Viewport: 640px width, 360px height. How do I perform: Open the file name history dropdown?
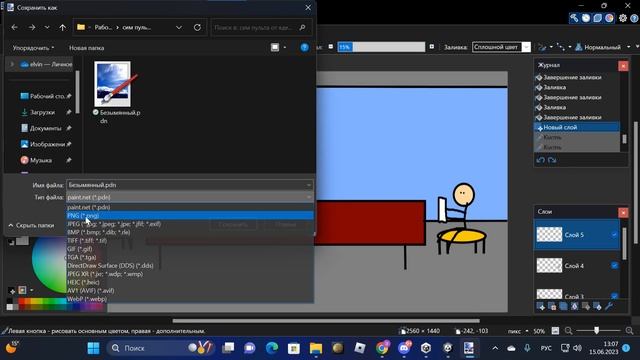point(309,185)
